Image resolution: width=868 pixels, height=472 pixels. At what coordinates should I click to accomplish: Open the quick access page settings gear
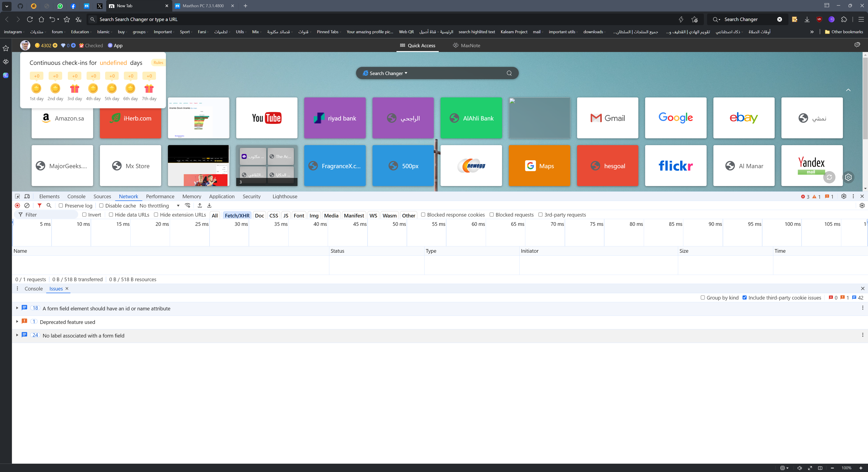click(849, 177)
